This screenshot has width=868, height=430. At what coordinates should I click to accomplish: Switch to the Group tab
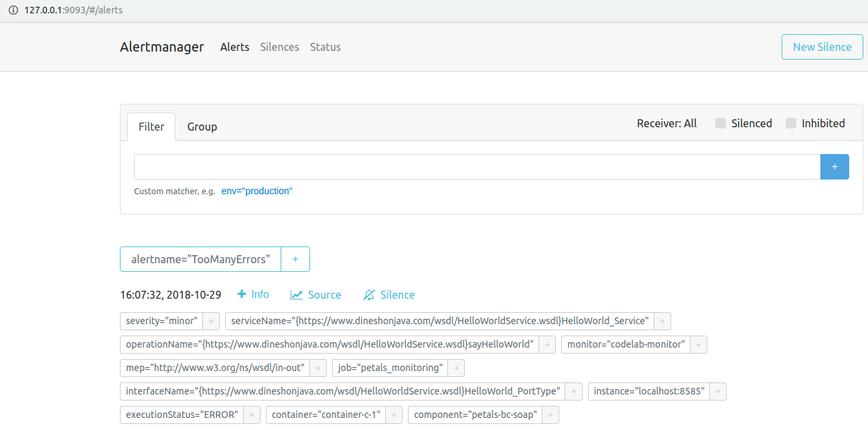click(x=202, y=127)
